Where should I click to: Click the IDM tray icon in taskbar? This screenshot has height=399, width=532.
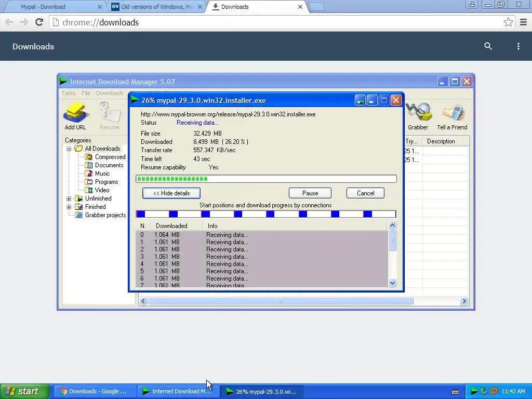click(474, 392)
